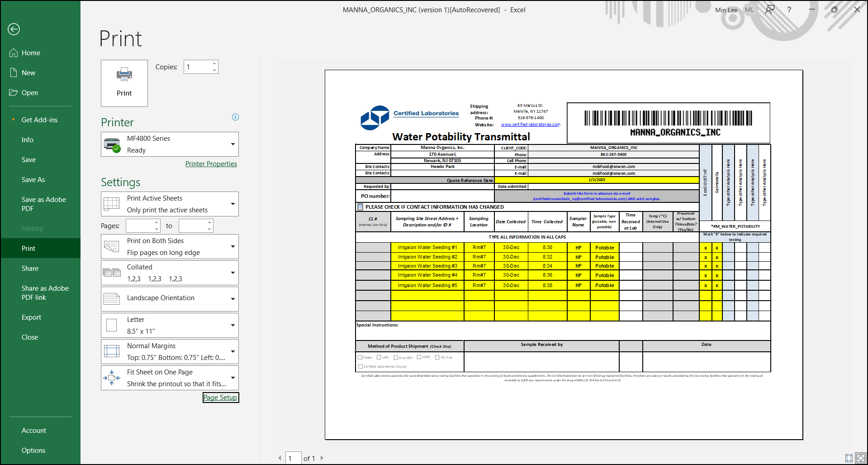Open the MF4800 Series printer dropdown
The width and height of the screenshot is (868, 465).
point(170,144)
